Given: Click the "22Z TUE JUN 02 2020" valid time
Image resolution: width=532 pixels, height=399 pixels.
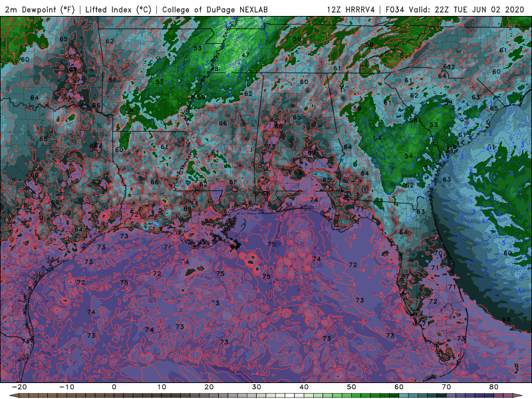Looking at the screenshot, I should [479, 10].
